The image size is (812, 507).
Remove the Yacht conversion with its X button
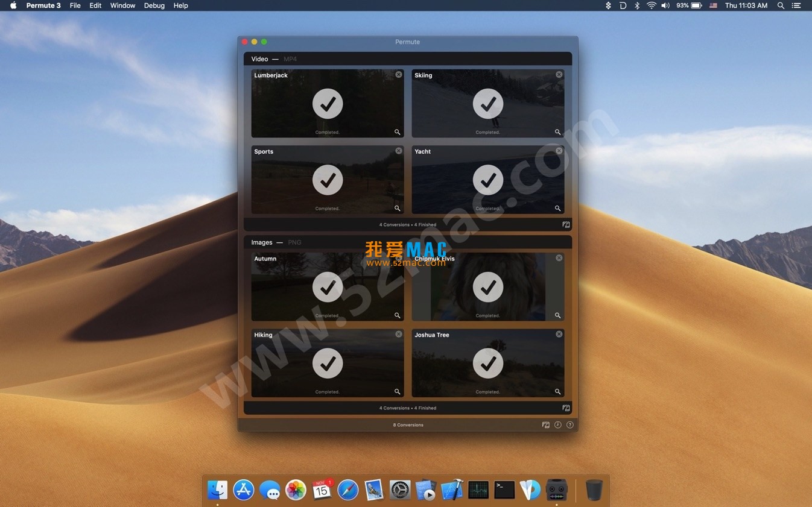559,151
